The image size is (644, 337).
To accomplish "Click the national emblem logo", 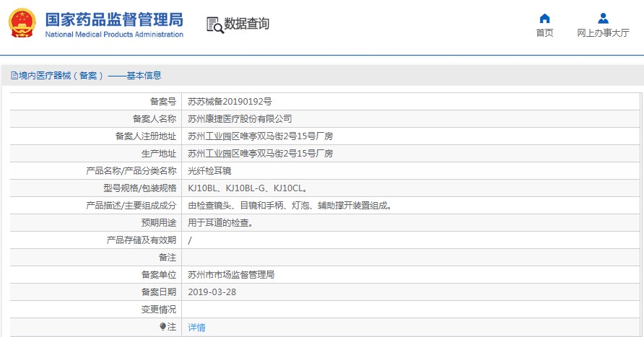I will pyautogui.click(x=22, y=23).
